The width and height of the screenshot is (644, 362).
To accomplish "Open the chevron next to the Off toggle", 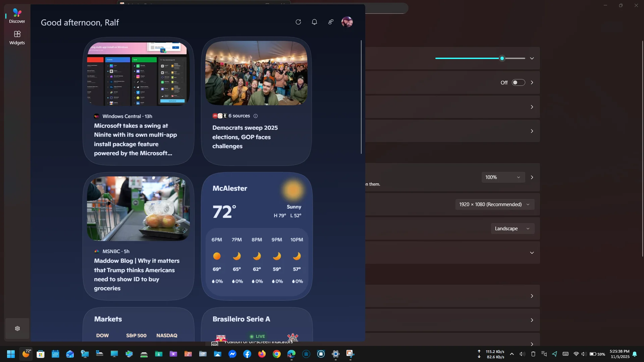I will 532,82.
